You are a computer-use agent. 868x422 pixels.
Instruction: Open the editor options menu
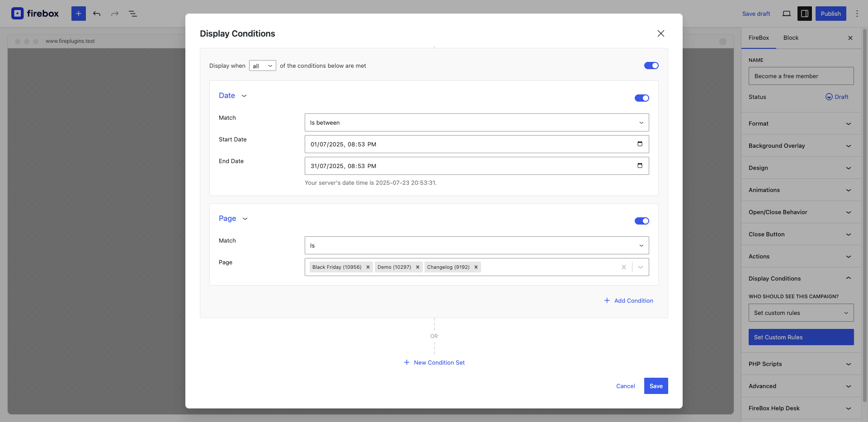(x=857, y=14)
